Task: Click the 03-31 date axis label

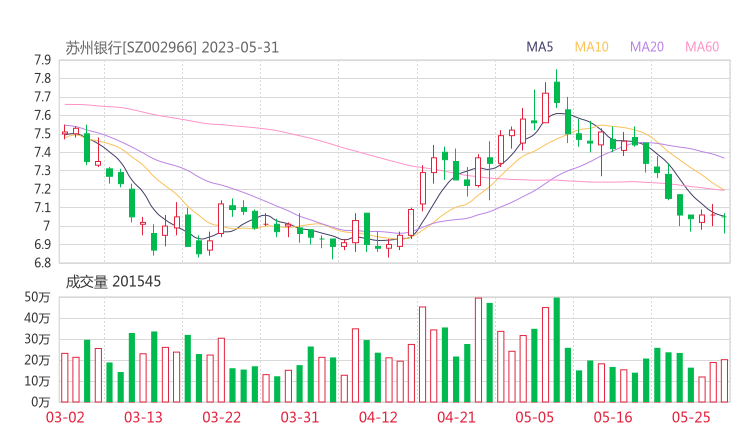Action: tap(300, 417)
